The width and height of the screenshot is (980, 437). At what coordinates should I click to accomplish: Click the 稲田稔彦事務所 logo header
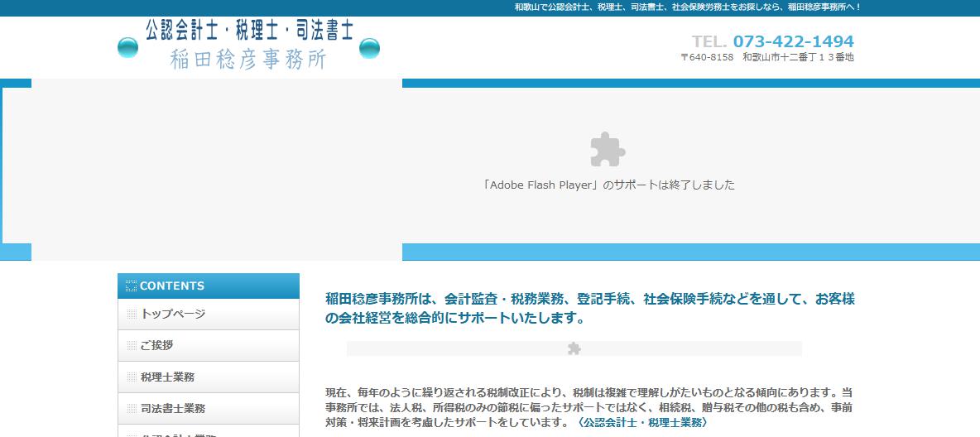(249, 46)
